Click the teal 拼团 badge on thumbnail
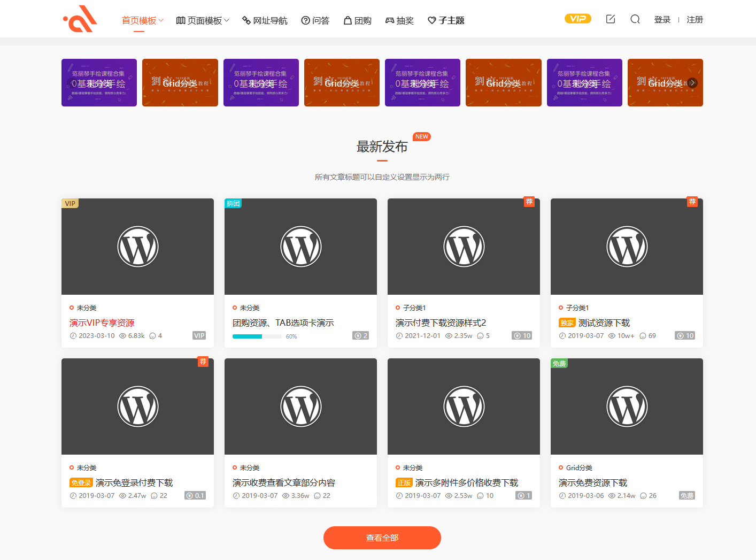The image size is (756, 560). click(x=233, y=203)
